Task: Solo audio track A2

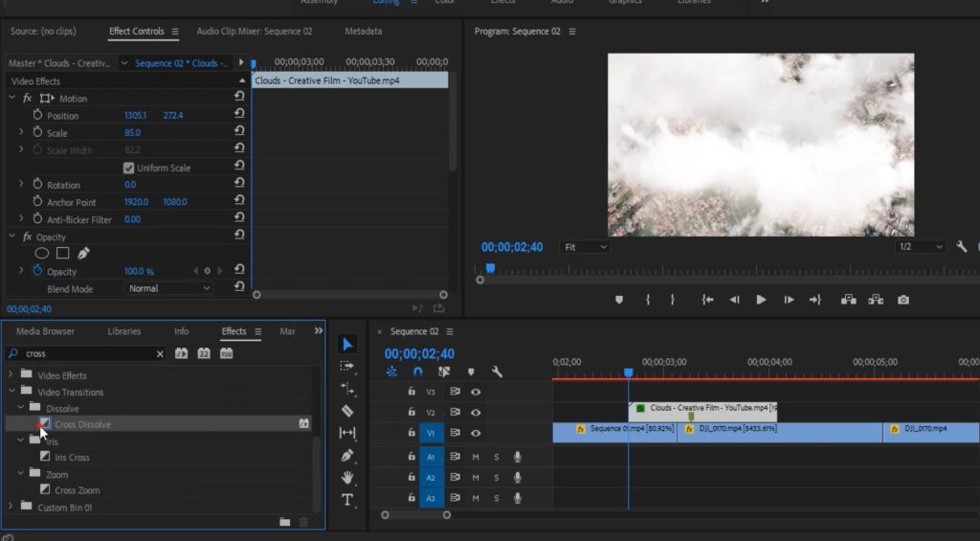Action: coord(497,478)
